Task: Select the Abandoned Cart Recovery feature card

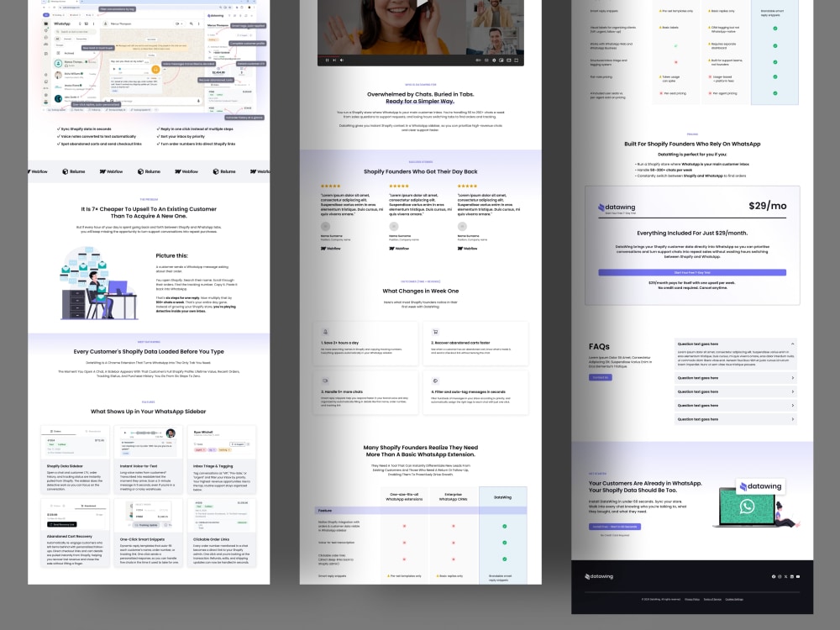Action: pyautogui.click(x=75, y=533)
